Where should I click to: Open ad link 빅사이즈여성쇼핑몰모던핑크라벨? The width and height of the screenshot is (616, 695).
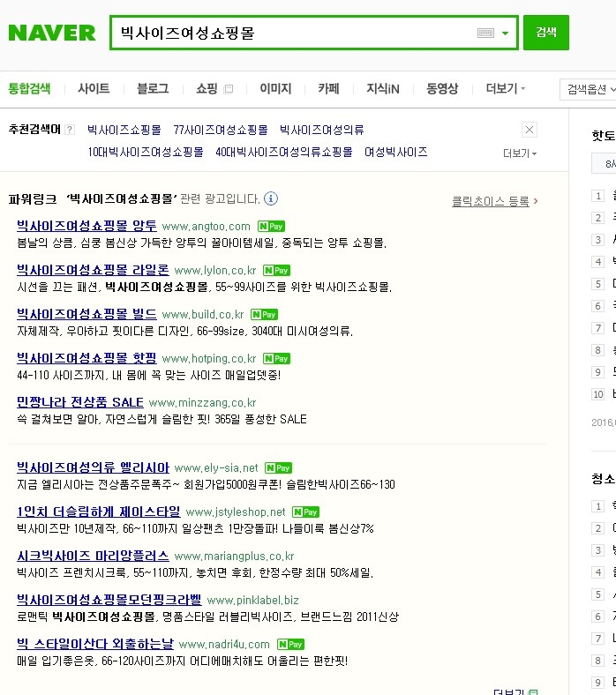[x=109, y=600]
